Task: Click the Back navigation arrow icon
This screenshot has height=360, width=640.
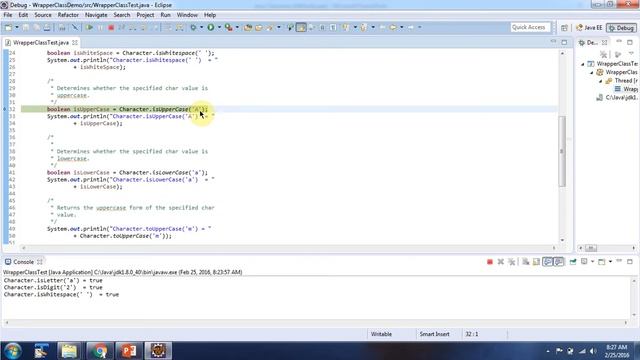Action: [382, 27]
